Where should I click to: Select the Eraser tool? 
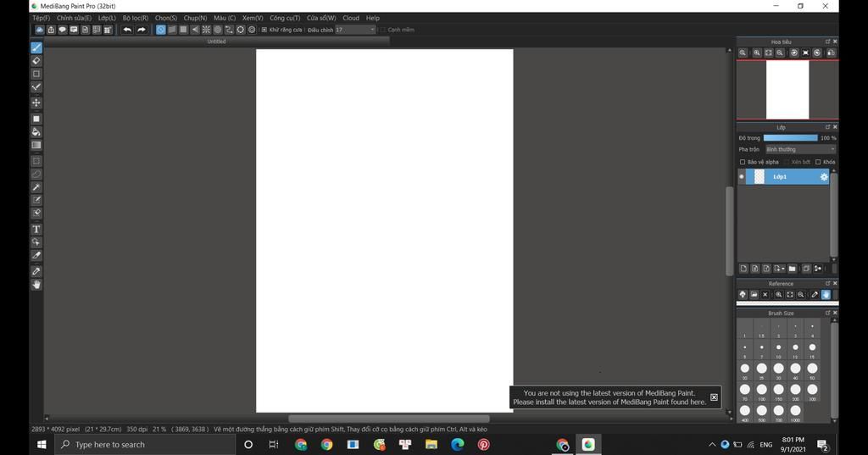coord(36,61)
